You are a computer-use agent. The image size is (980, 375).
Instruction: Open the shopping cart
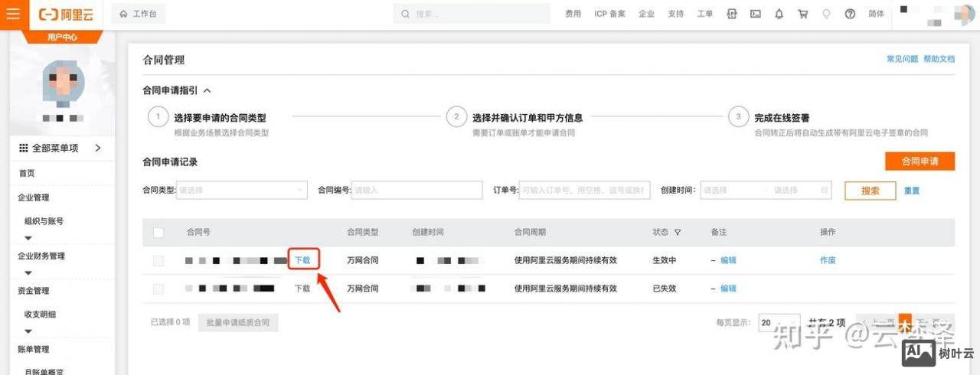[x=802, y=14]
